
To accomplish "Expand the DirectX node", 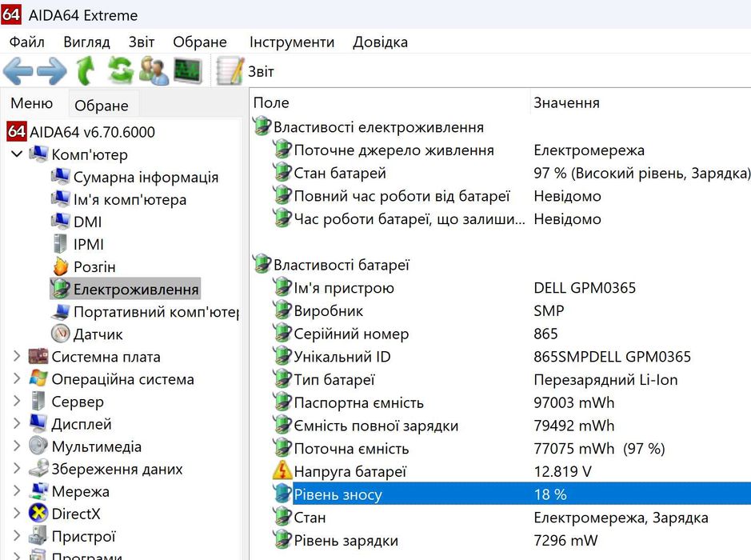I will point(17,513).
